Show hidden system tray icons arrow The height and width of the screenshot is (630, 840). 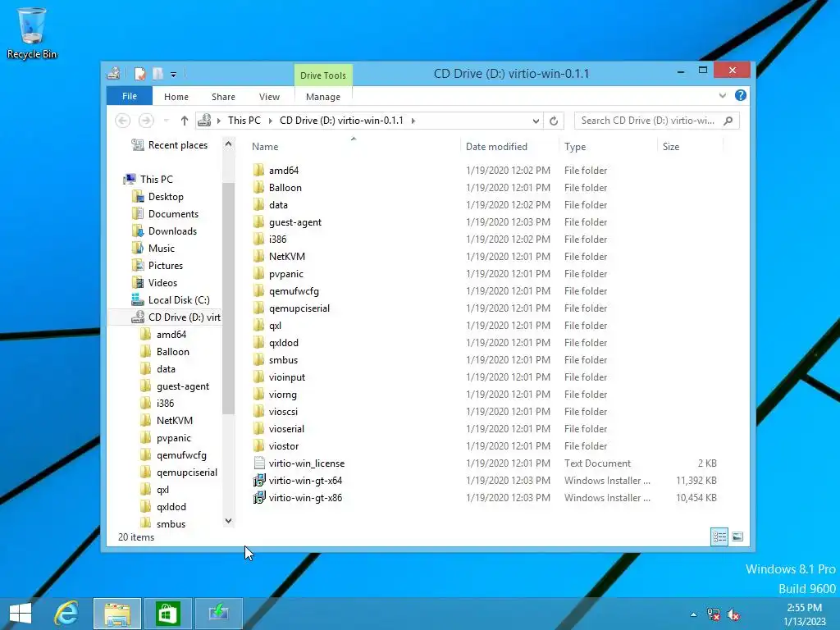click(694, 614)
